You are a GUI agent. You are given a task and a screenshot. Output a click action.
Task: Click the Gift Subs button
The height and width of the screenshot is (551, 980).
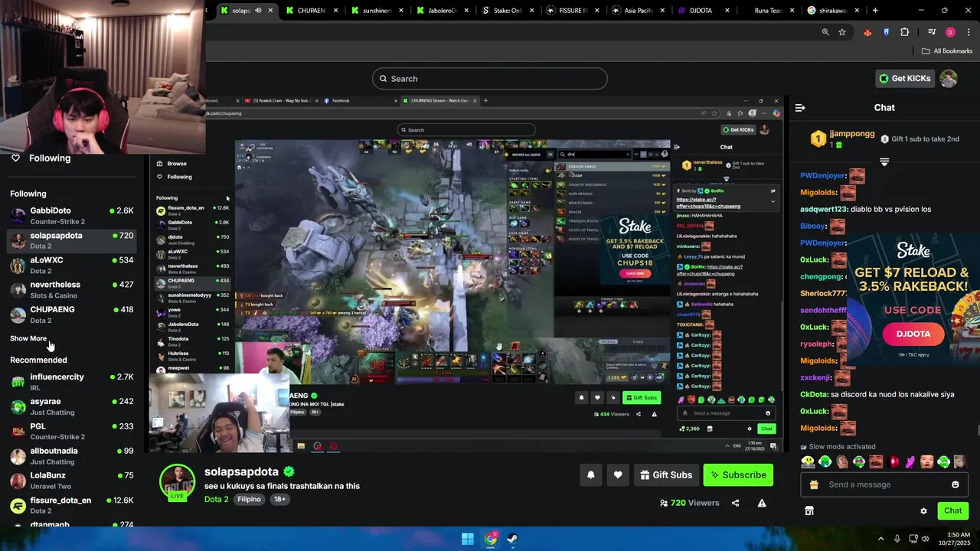[x=666, y=474]
